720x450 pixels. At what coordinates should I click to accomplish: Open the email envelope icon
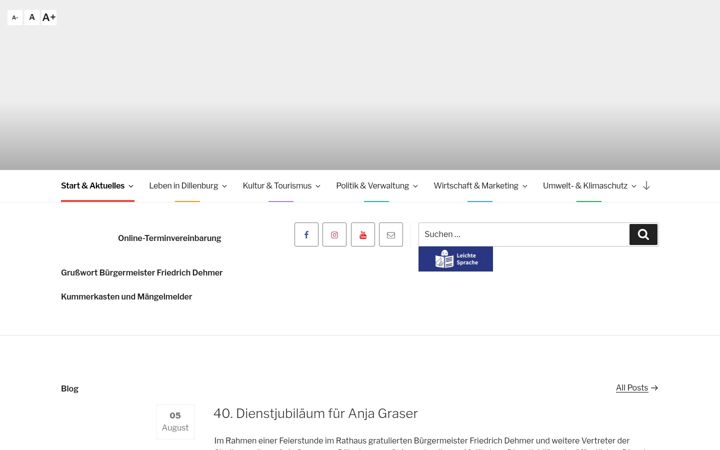pos(391,235)
